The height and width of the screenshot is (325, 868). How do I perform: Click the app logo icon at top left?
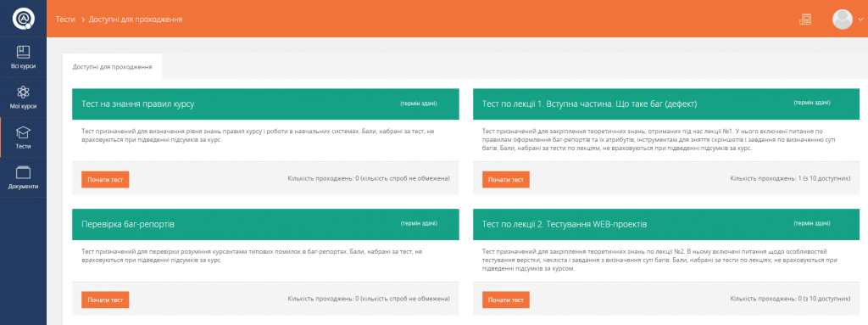tap(23, 19)
